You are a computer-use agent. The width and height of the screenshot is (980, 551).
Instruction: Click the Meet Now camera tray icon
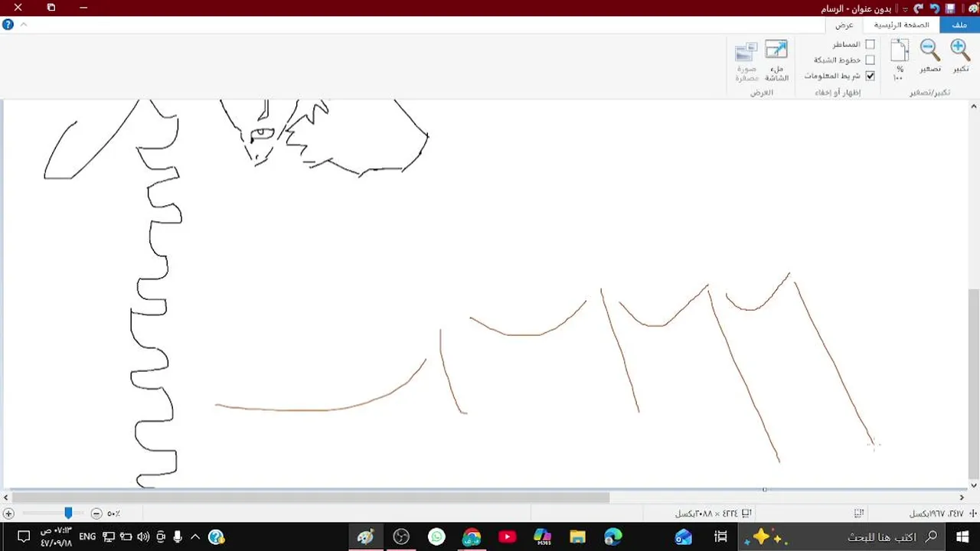click(x=161, y=537)
